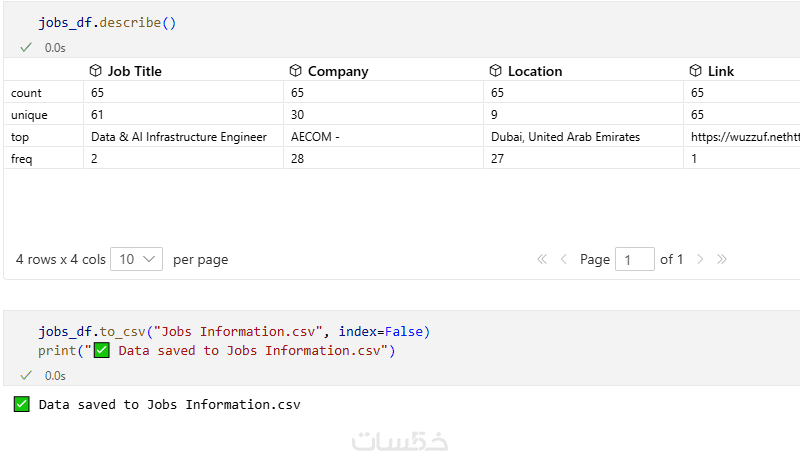Viewport: 800px width, 460px height.
Task: Click the to_csv cell success checkmark icon
Action: (x=26, y=375)
